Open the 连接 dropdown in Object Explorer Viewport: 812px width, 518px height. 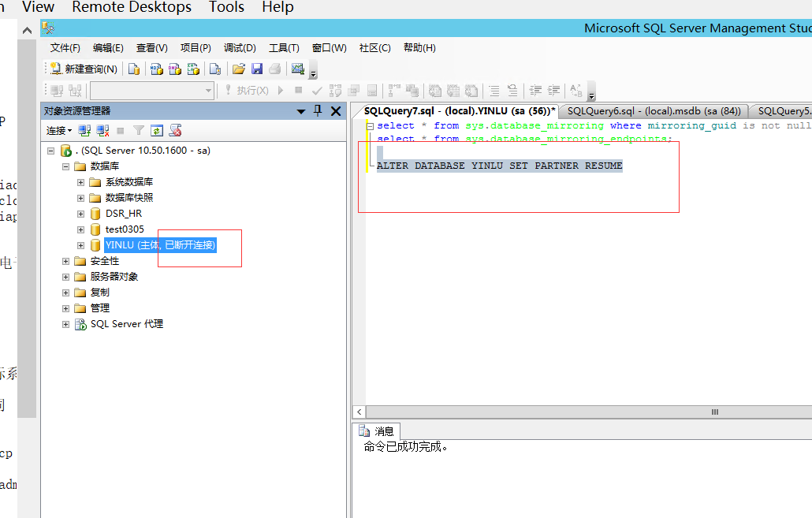[x=58, y=130]
